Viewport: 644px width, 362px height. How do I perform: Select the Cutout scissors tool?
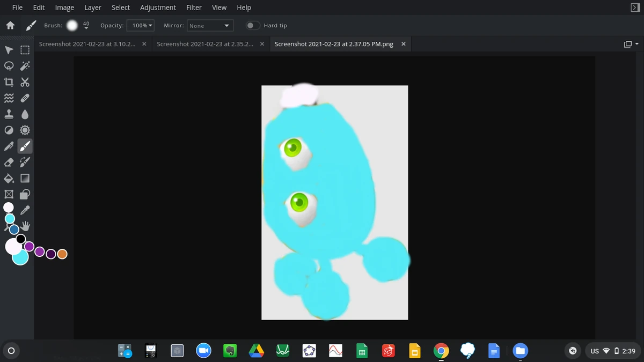(x=25, y=82)
